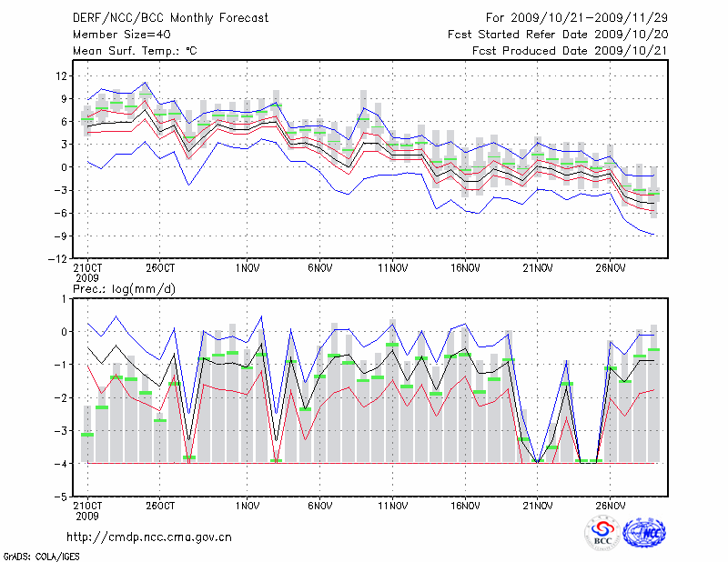The height and width of the screenshot is (562, 728).
Task: Click 6NOV on the precipitation chart axis
Action: click(x=319, y=507)
